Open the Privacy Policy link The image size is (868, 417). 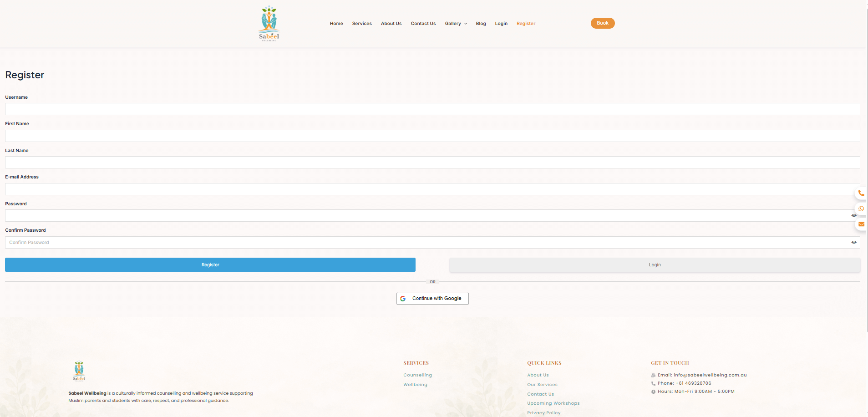click(543, 412)
